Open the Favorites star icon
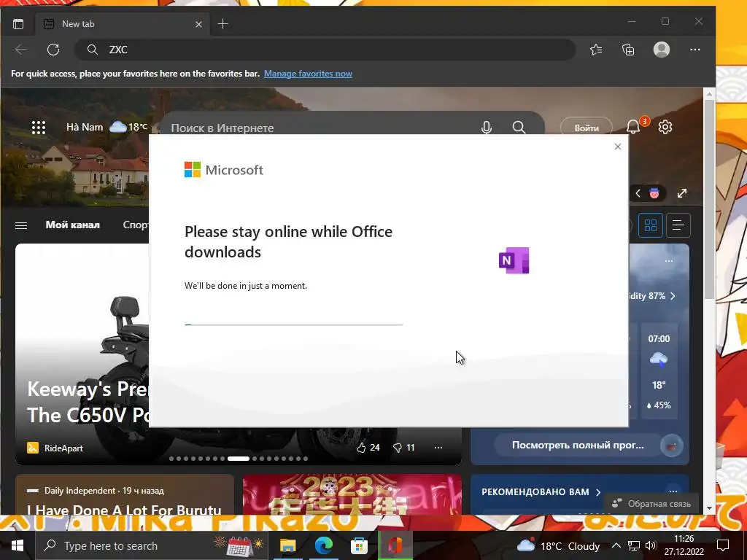The image size is (747, 560). point(596,50)
